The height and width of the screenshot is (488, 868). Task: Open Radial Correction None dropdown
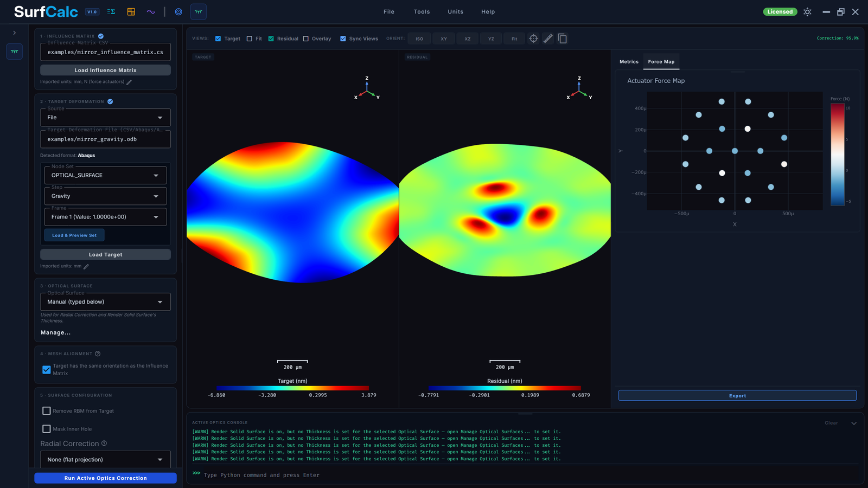105,459
